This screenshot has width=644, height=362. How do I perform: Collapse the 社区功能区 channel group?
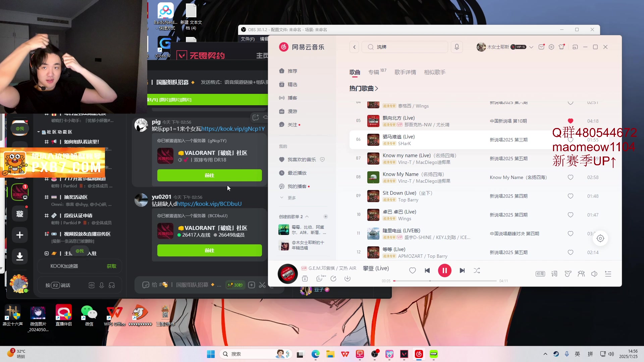[x=55, y=132]
